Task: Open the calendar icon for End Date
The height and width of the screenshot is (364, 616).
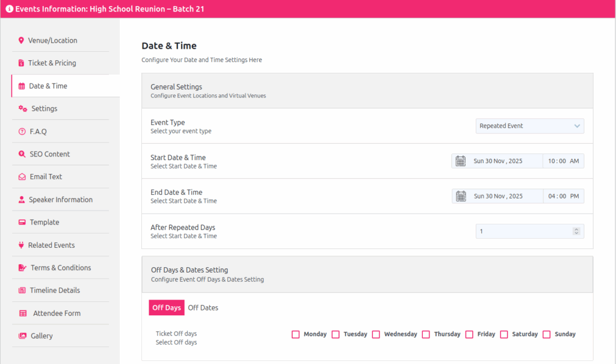Action: pos(461,196)
